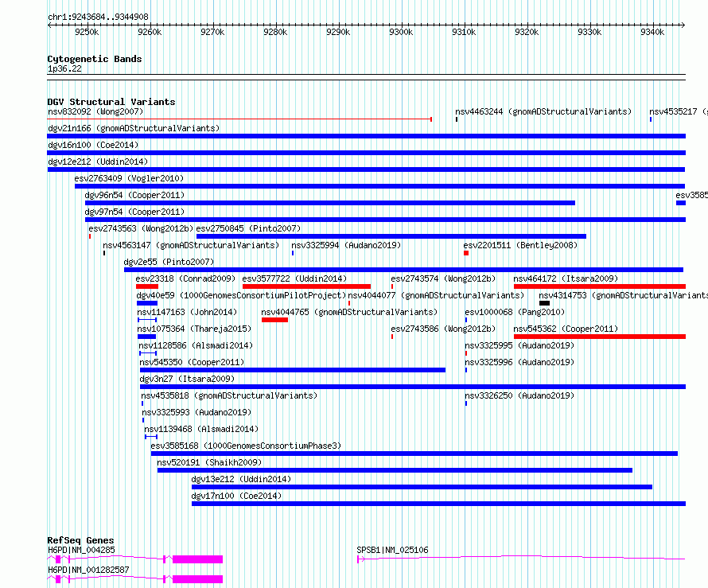This screenshot has width=708, height=588.
Task: Click nsv1128586 (Alsmadi2014) label
Action: (x=196, y=345)
